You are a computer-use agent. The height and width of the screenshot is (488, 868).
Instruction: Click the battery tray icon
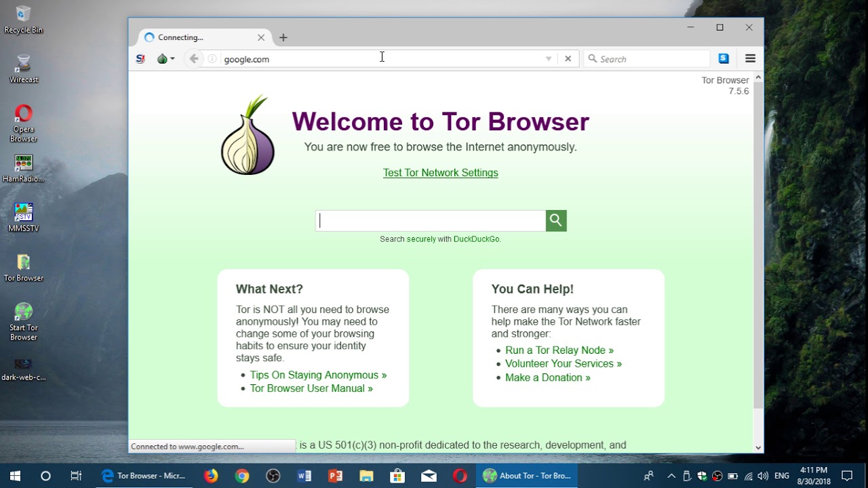coord(732,476)
